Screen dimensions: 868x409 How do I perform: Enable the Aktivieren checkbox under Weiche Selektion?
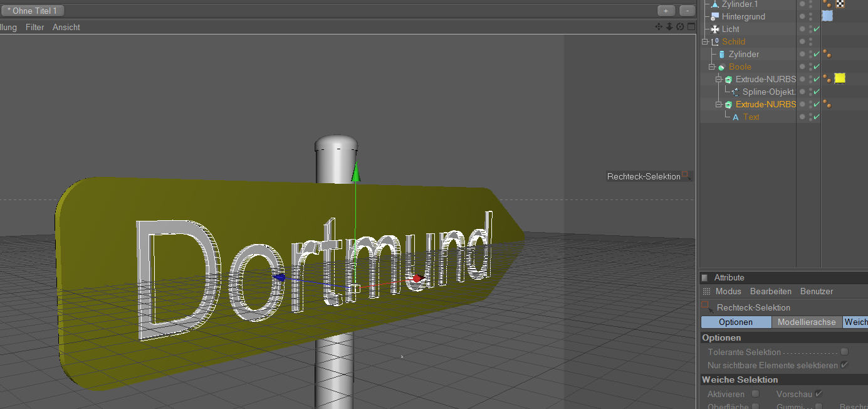click(x=755, y=394)
